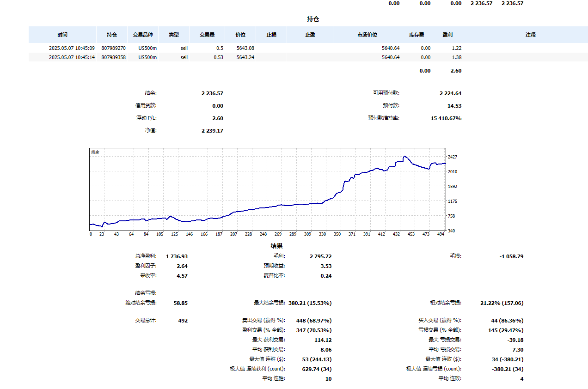
Task: Click the 2 239.17 净值 value
Action: coord(212,131)
